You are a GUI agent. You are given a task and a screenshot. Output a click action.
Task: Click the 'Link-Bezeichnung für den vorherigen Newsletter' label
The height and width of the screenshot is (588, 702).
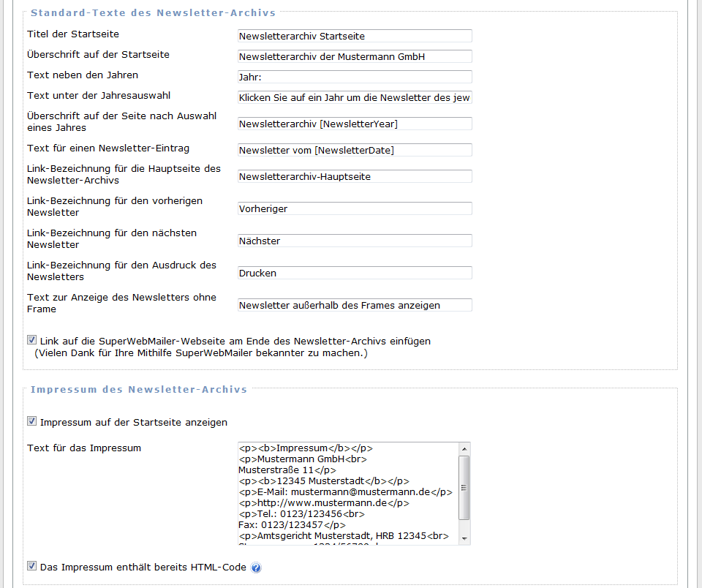(x=115, y=206)
